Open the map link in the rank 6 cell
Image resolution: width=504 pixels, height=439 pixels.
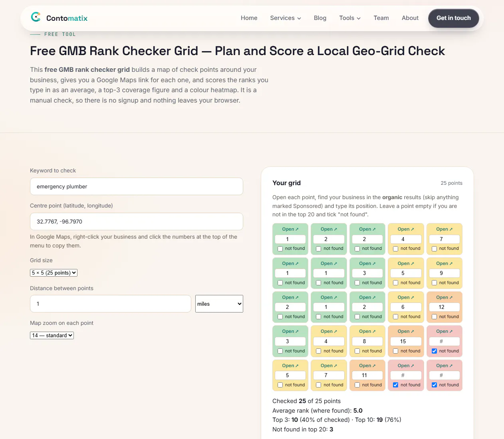(406, 297)
